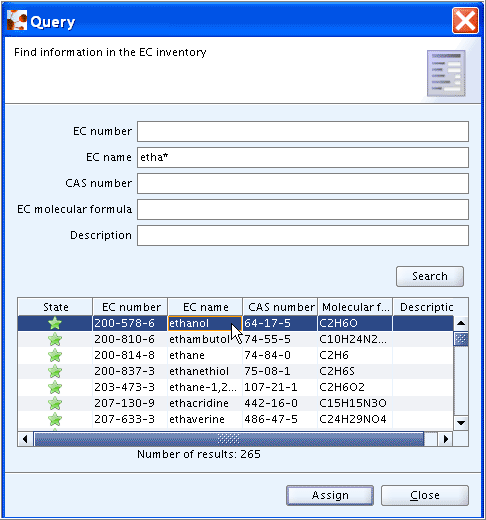The image size is (486, 520).
Task: Run the query with the Search button
Action: coord(430,276)
